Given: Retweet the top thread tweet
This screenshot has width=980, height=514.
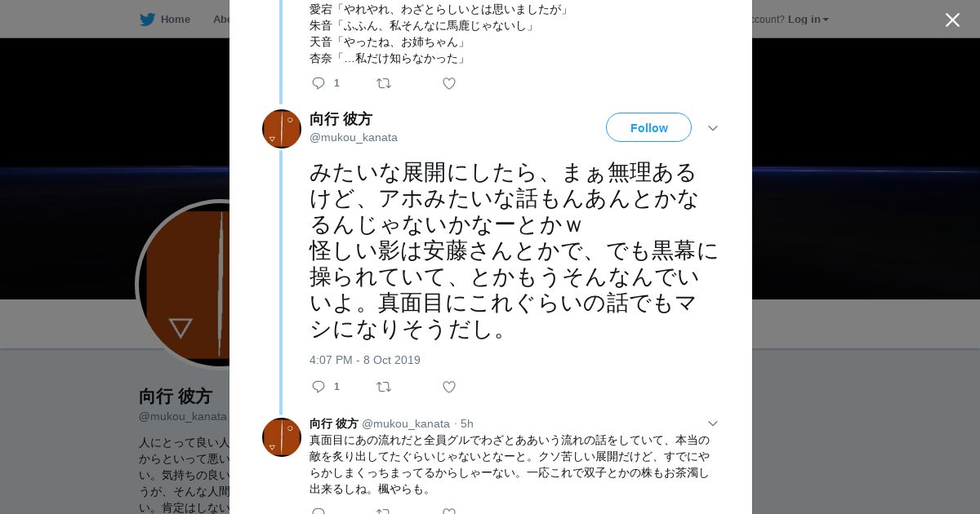Looking at the screenshot, I should [383, 83].
